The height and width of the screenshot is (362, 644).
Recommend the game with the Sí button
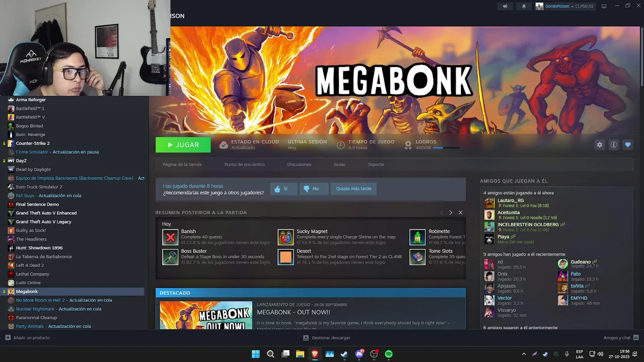click(x=284, y=189)
